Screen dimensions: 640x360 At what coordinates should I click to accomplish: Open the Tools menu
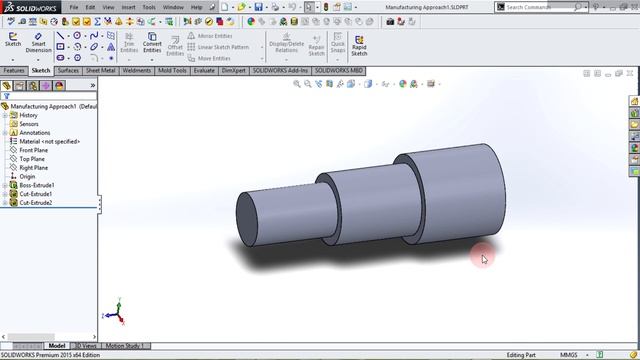tap(149, 7)
